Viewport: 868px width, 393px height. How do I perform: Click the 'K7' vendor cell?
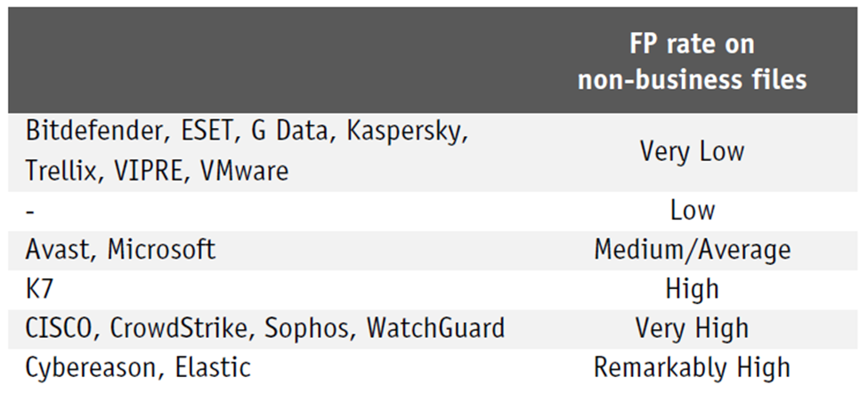tap(39, 289)
